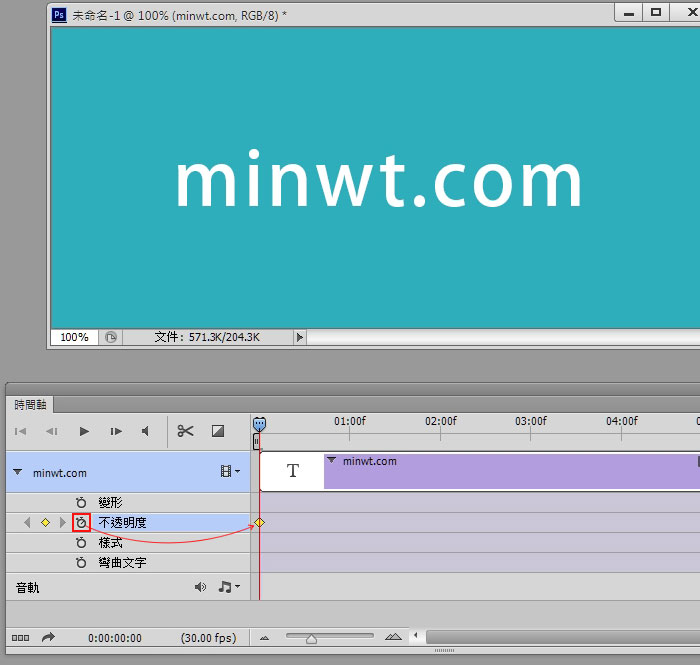Click the 文件: 571.3K/204.3K status text
The image size is (700, 665).
[x=207, y=337]
